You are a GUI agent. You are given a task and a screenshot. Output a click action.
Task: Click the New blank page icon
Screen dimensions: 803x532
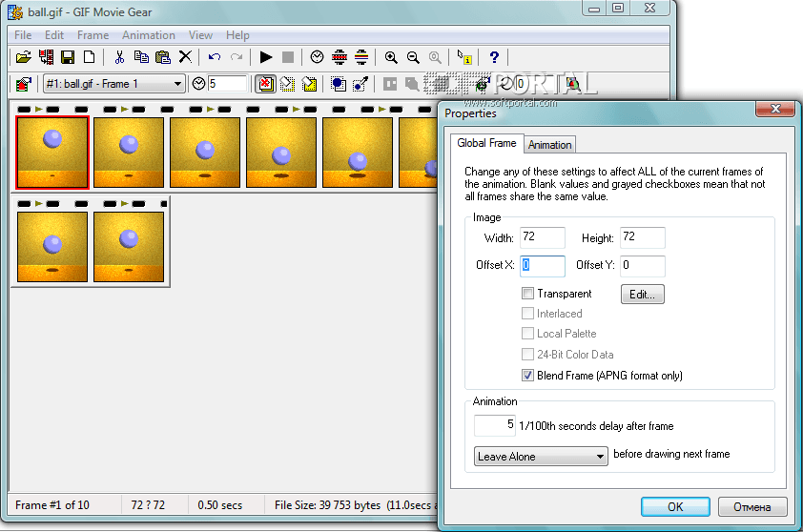coord(89,57)
